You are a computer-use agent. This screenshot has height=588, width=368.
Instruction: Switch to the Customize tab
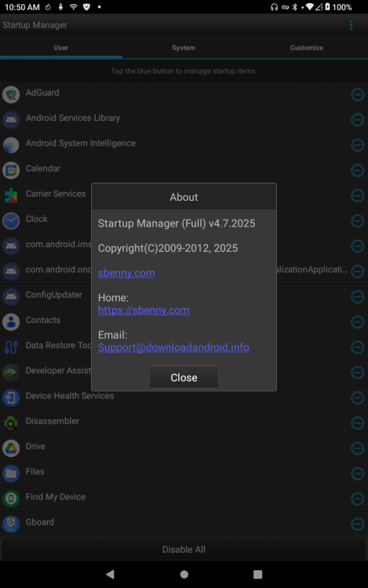point(307,48)
